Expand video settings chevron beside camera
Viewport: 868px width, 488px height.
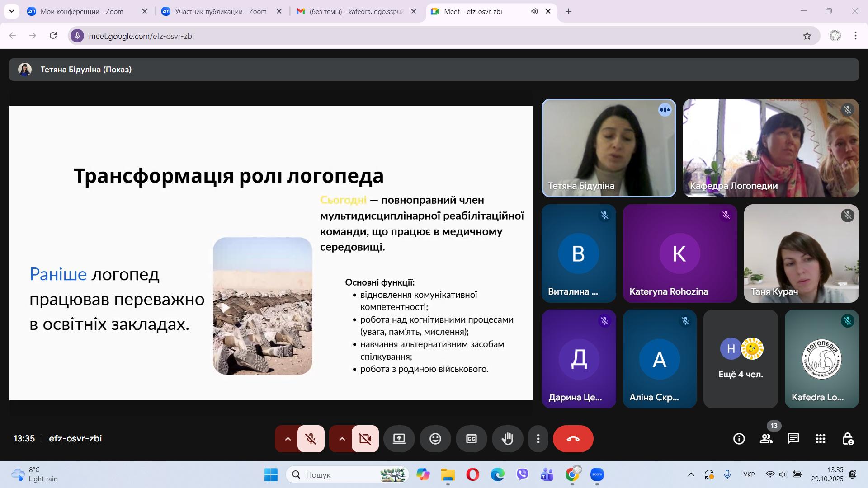click(x=342, y=439)
